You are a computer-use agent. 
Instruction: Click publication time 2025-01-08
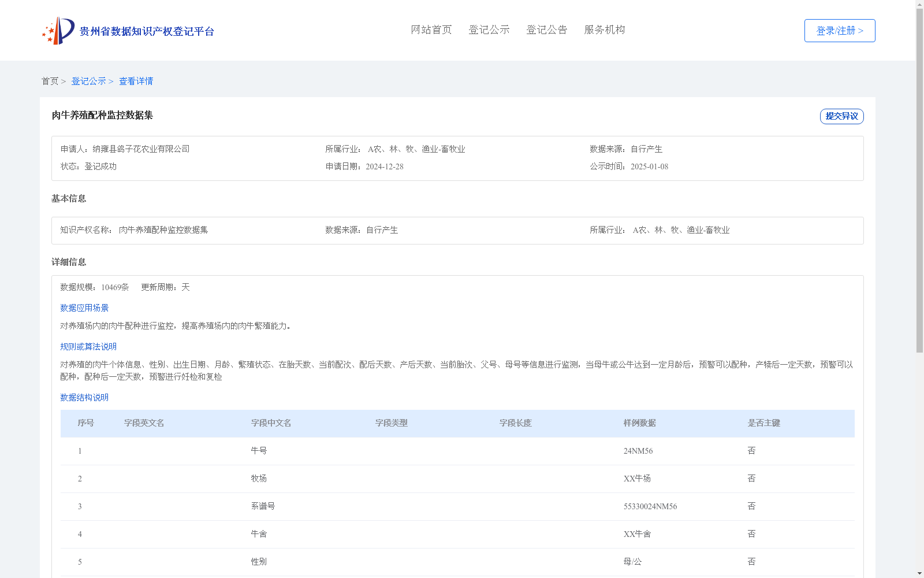coord(649,166)
